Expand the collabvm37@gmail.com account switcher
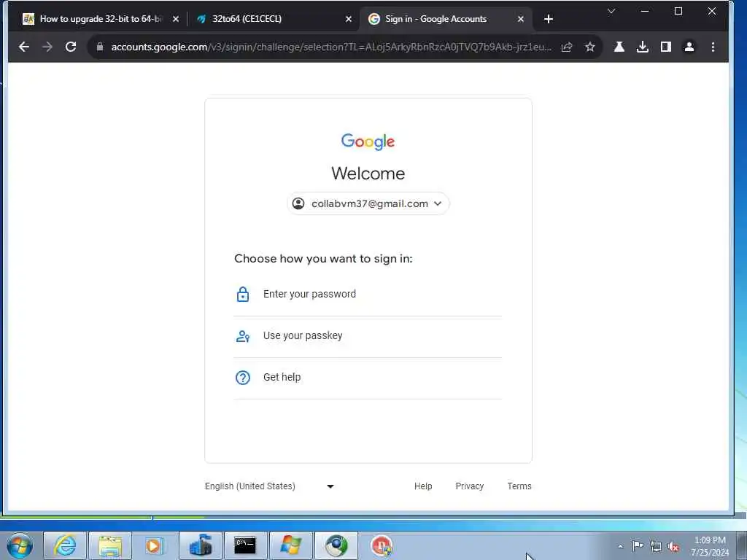Viewport: 747px width, 560px height. (368, 204)
